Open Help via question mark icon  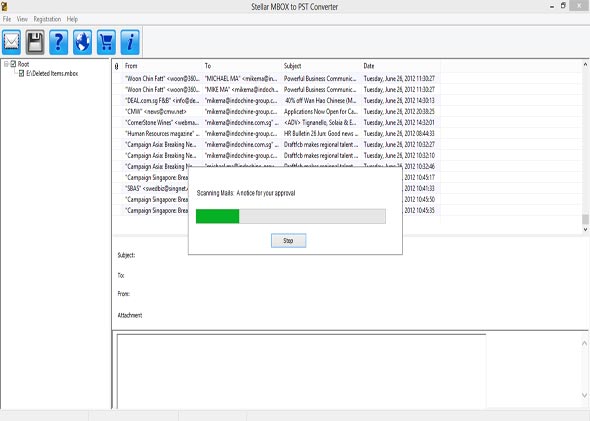click(59, 42)
